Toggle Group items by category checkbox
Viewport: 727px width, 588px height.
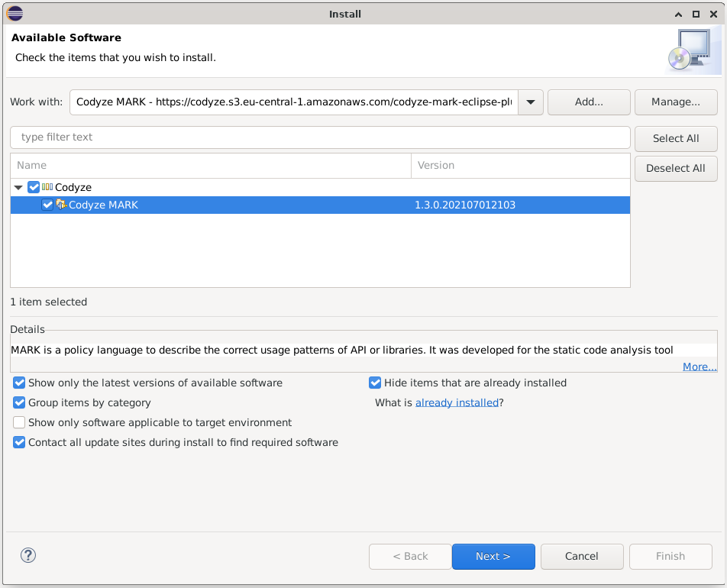(x=20, y=402)
